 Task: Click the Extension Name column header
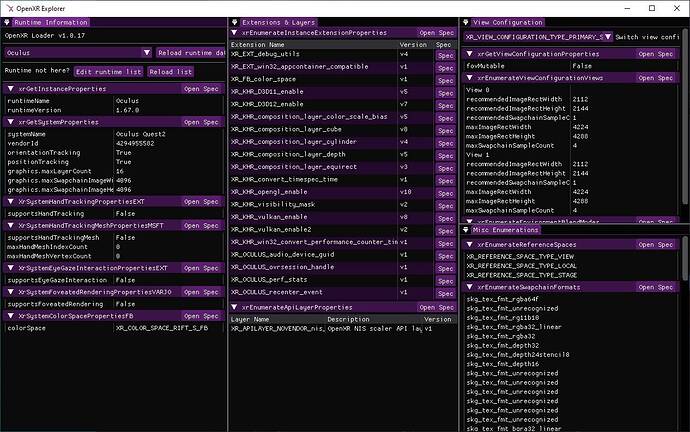[x=257, y=45]
